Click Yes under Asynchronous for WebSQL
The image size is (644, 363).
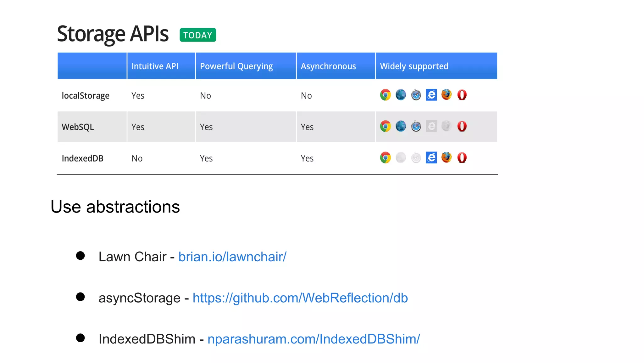point(307,127)
